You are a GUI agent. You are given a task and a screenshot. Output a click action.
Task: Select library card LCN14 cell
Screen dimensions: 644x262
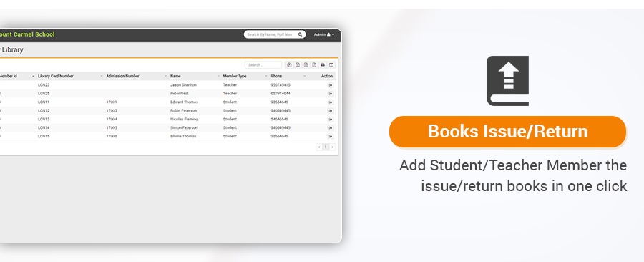(x=44, y=127)
